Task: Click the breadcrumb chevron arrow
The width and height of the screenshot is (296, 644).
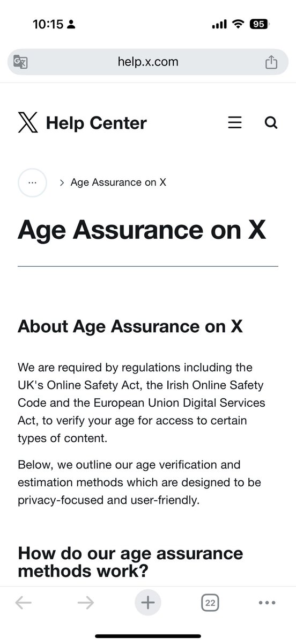Action: tap(62, 182)
